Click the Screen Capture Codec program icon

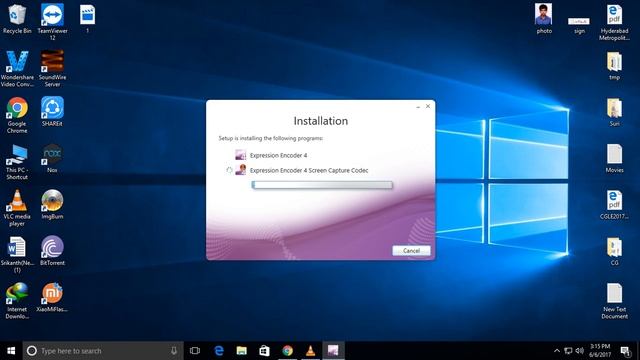240,170
